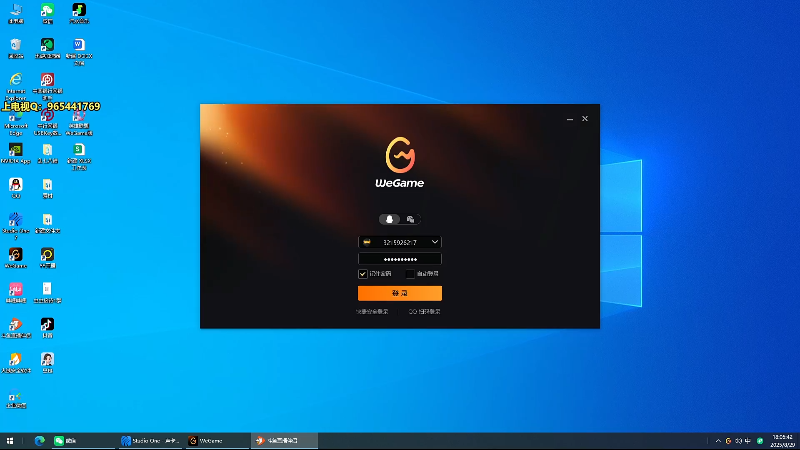
Task: Select the Microsoft Edge desktop shortcut
Action: [x=16, y=124]
